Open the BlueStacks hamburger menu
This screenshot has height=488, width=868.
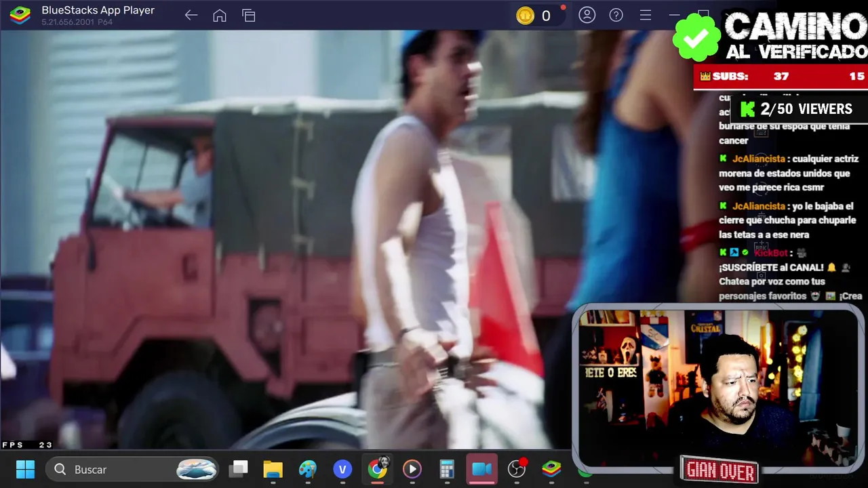point(646,15)
